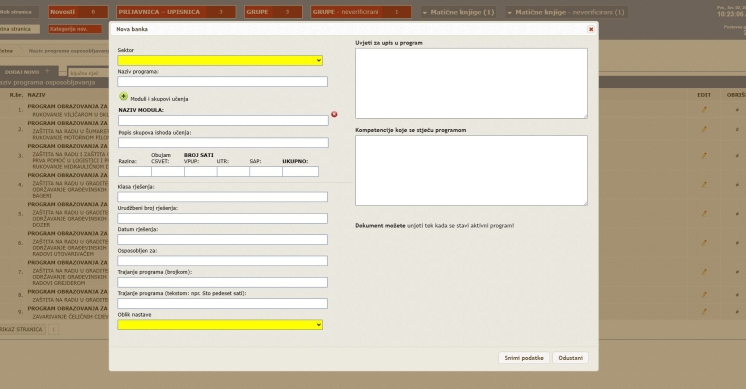Click the delete icon for row 9

point(737,312)
